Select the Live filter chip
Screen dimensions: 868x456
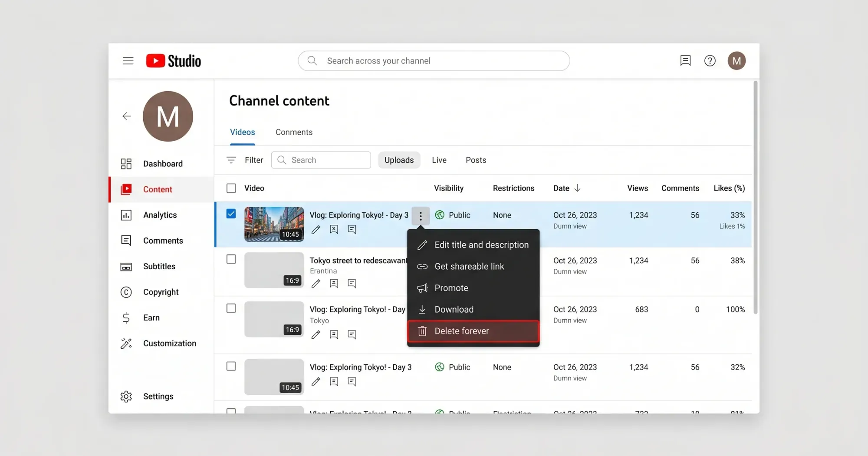click(x=439, y=160)
